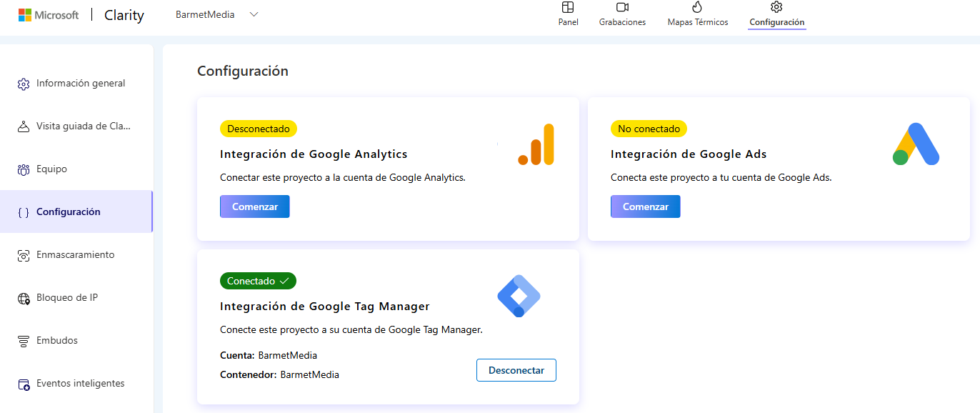Click the curly braces Configuración sidebar icon
The image size is (980, 413).
[24, 212]
